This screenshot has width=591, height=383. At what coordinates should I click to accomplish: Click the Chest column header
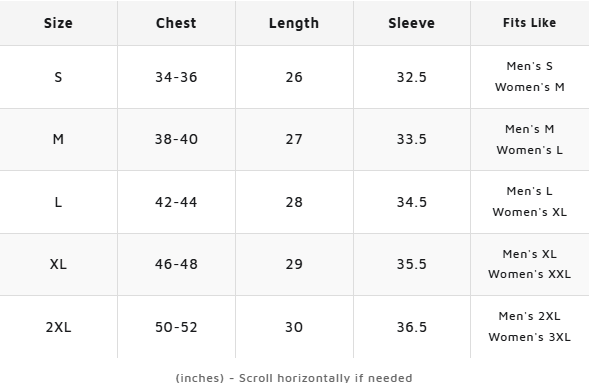click(x=176, y=23)
